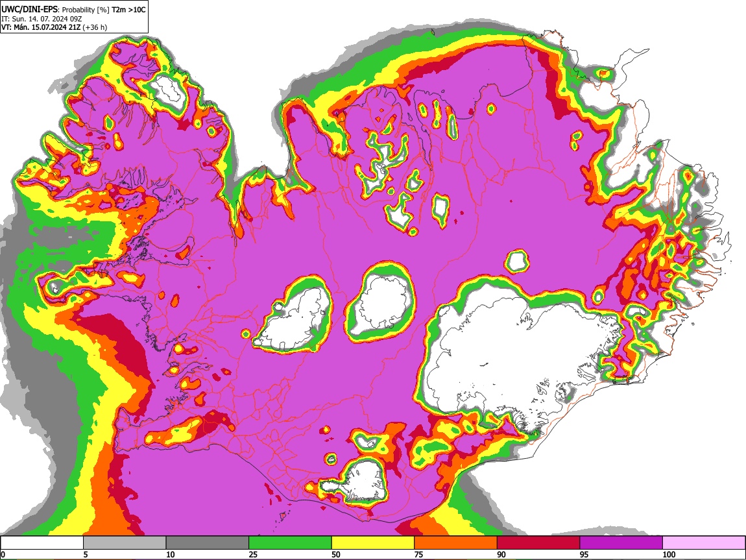This screenshot has width=746, height=560.
Task: Click the 'T2m >10C' parameter label
Action: click(128, 10)
